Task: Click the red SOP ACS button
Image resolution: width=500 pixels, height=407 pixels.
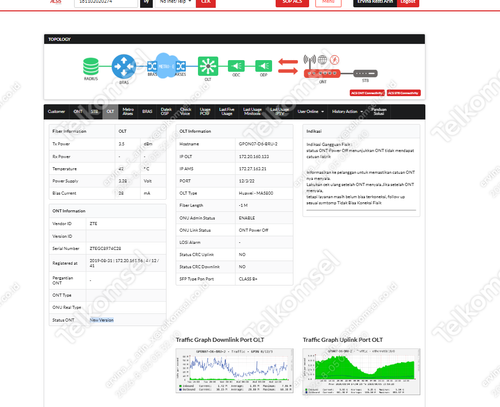Action: click(292, 2)
